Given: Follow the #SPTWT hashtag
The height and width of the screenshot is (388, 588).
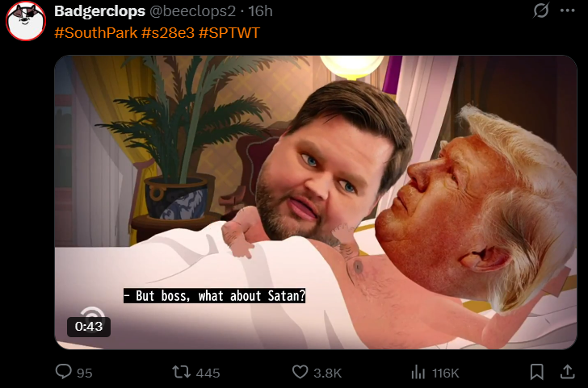Looking at the screenshot, I should pyautogui.click(x=229, y=32).
